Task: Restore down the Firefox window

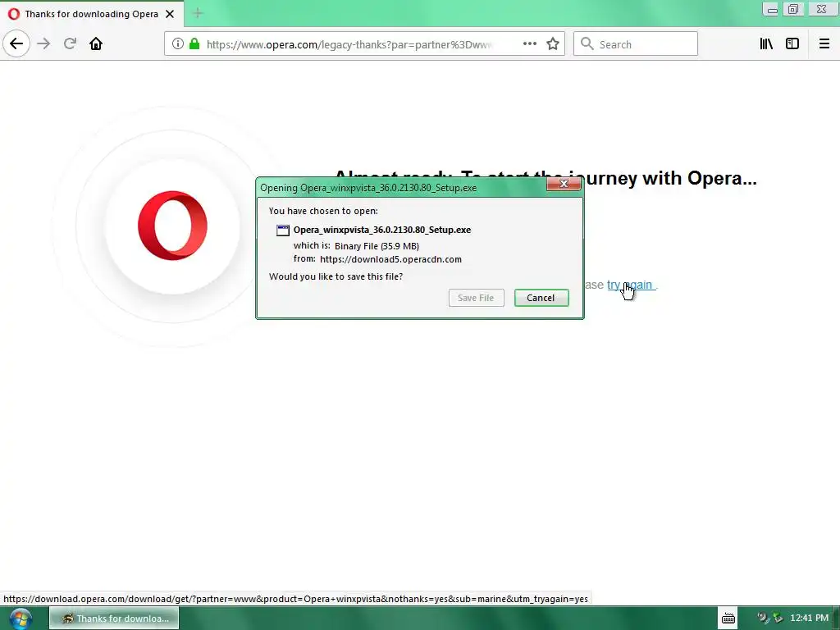Action: (793, 9)
